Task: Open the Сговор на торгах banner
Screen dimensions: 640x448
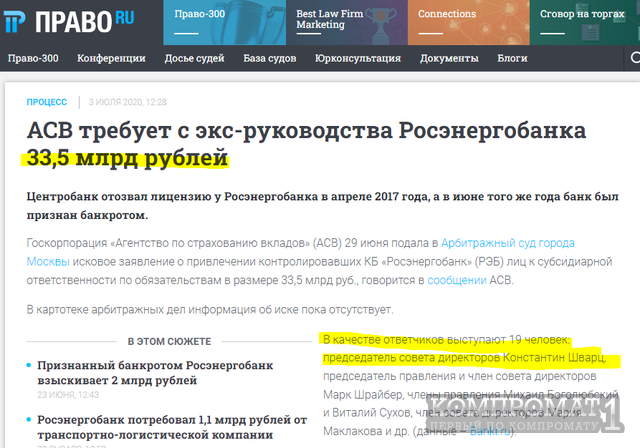Action: click(x=585, y=22)
